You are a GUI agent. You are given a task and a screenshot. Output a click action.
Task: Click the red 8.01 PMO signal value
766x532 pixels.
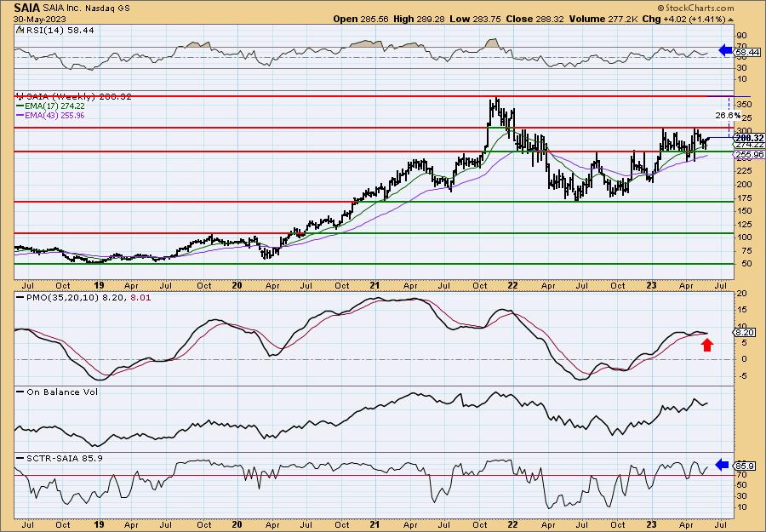140,297
